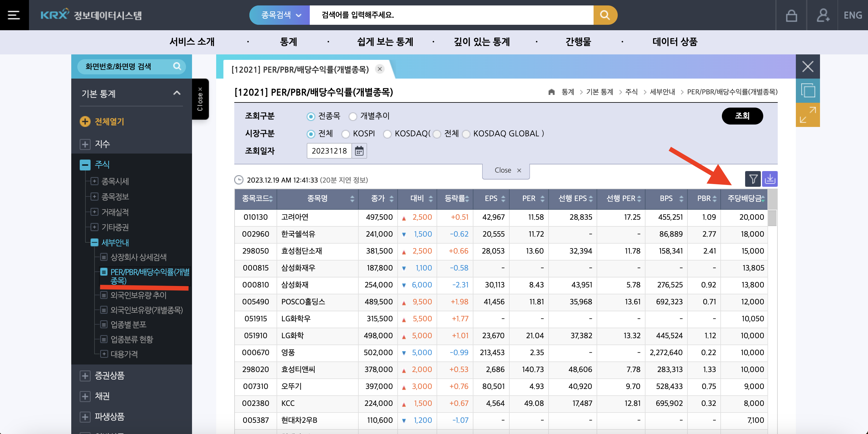
Task: Expand the 증권상품 sidebar section
Action: 85,376
